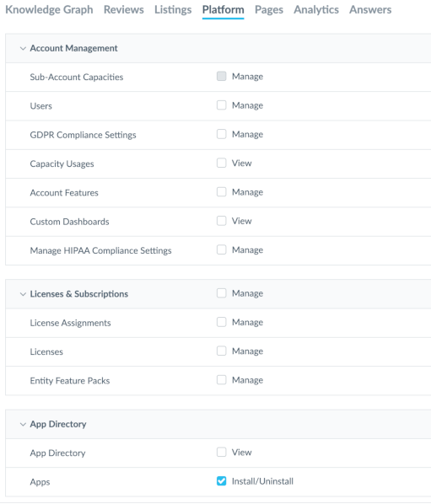The width and height of the screenshot is (431, 504).
Task: Switch to the Knowledge Graph tab
Action: (49, 9)
